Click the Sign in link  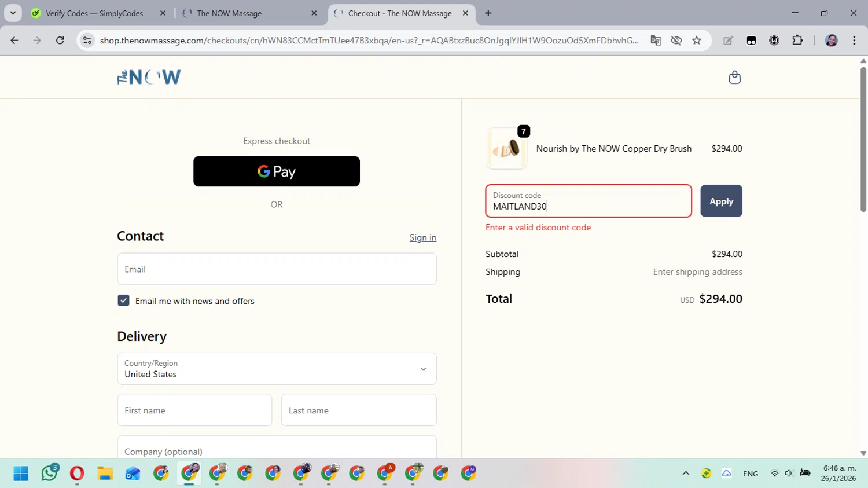[423, 237]
